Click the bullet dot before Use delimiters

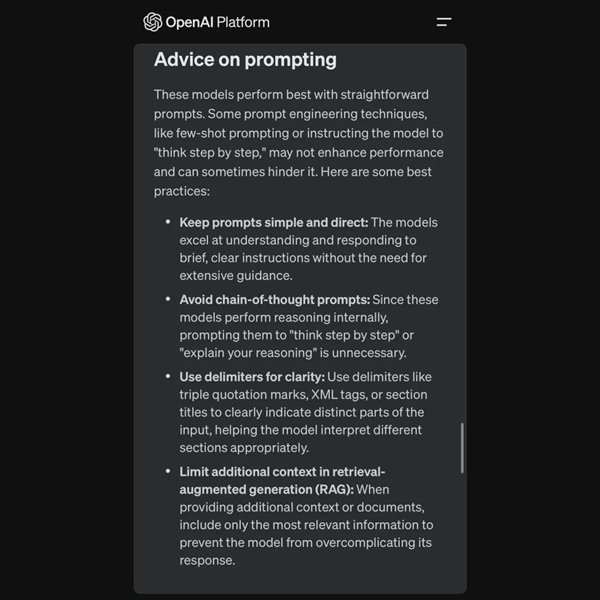[x=168, y=376]
